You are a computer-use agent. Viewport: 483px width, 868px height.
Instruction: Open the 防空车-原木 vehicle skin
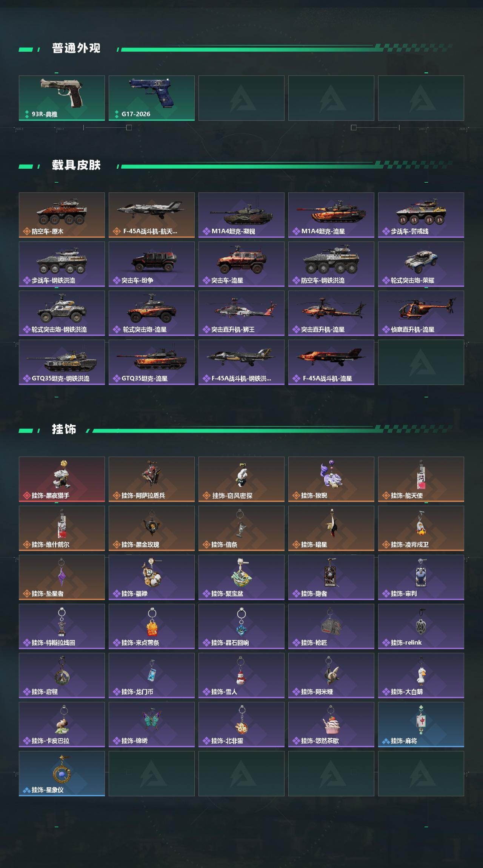pyautogui.click(x=62, y=215)
